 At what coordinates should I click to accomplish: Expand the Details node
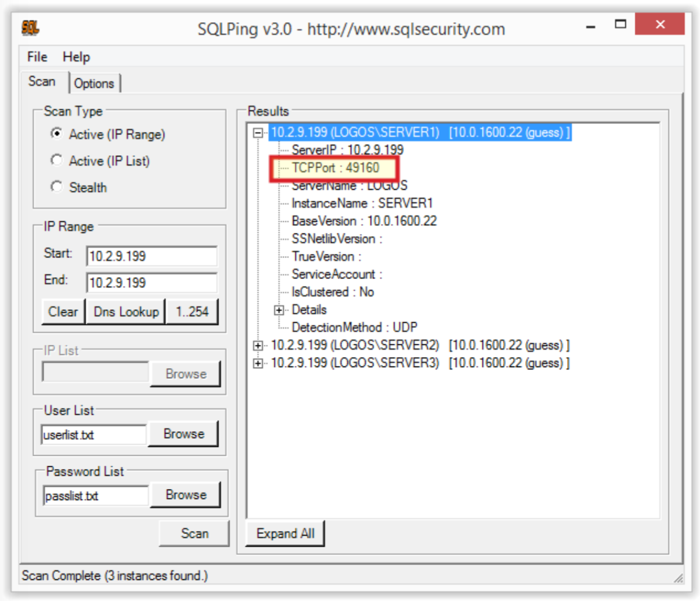(x=279, y=310)
